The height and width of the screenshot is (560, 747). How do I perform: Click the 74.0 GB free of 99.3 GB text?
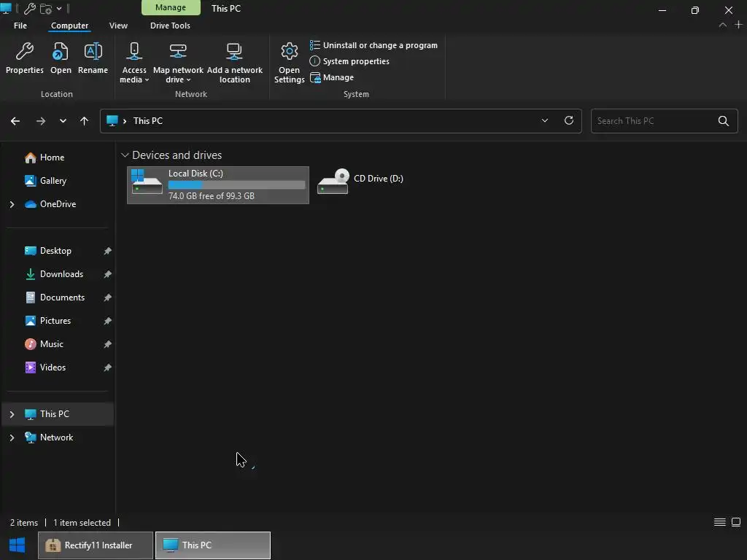click(x=212, y=196)
